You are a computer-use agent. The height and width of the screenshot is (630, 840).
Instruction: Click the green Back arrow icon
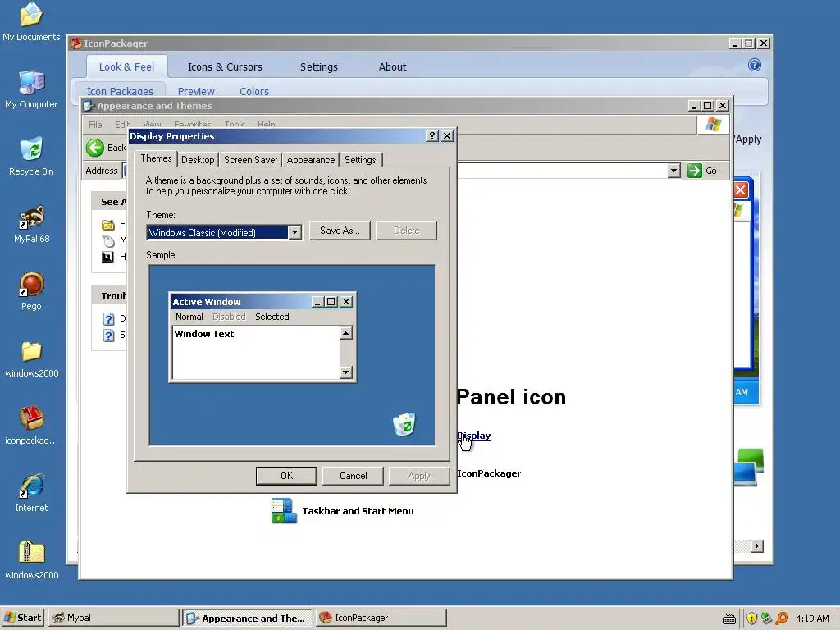[95, 148]
